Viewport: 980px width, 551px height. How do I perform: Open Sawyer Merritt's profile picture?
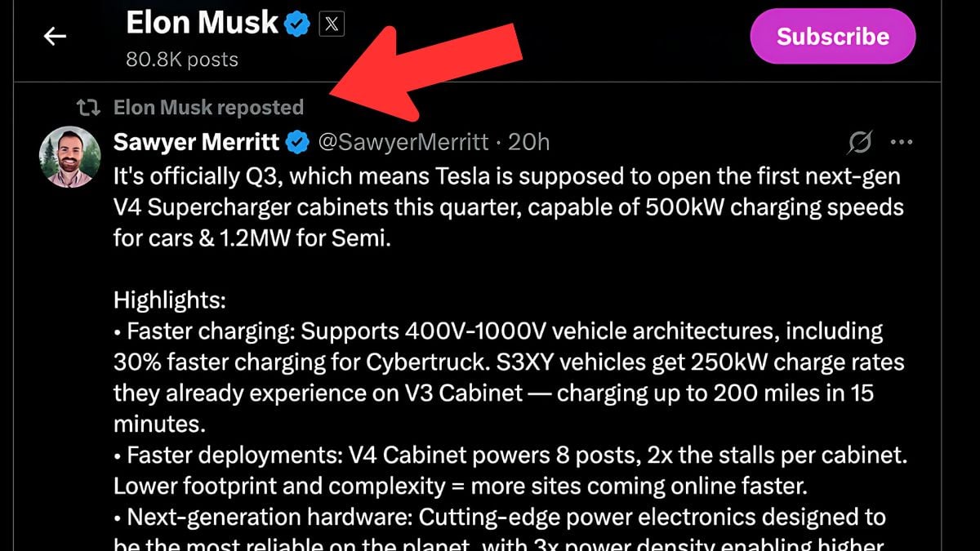(70, 157)
